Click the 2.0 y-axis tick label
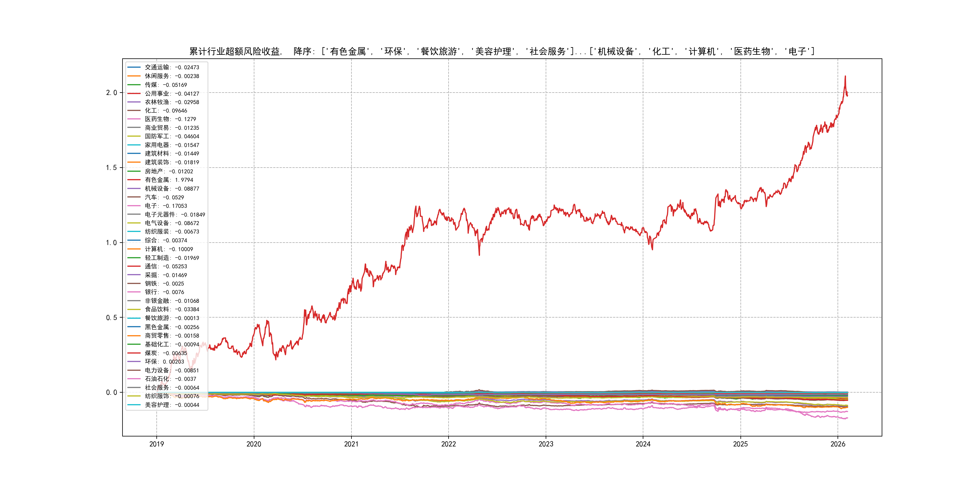Screen dimensions: 980x490 coord(112,93)
